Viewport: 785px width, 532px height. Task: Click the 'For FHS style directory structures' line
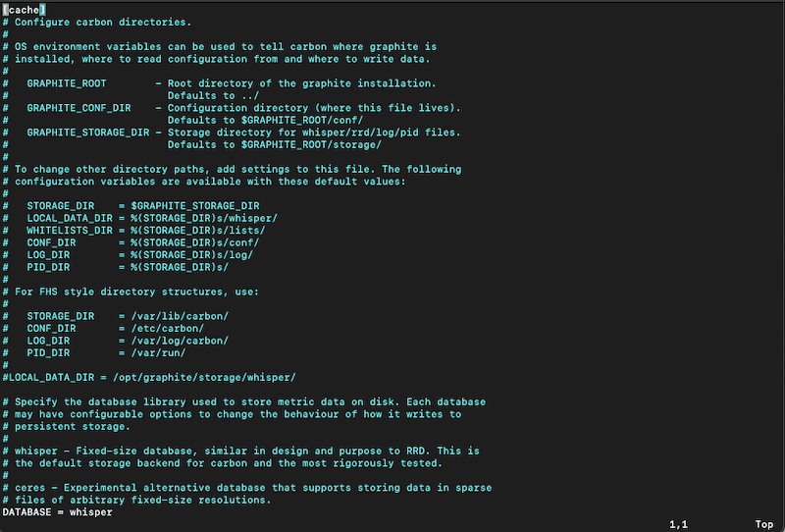point(131,293)
